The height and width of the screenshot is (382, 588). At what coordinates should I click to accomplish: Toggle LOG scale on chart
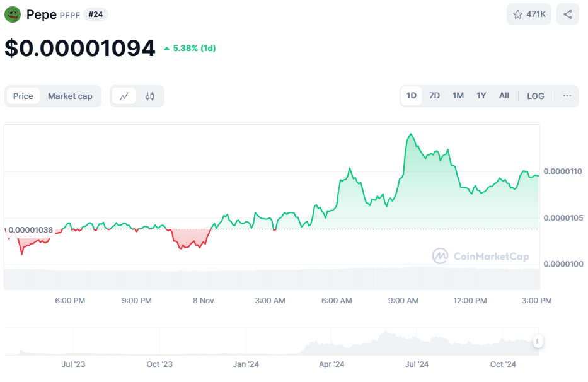(536, 96)
